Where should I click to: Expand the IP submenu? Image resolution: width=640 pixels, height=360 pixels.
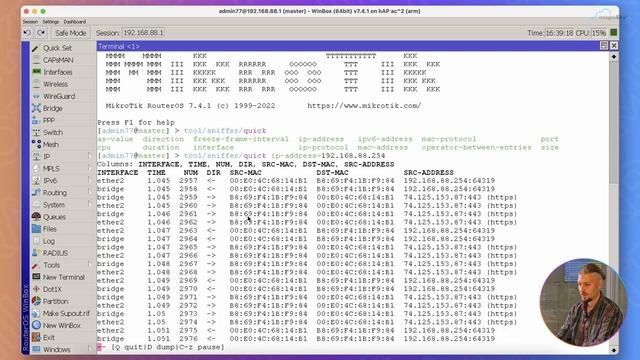[89, 156]
